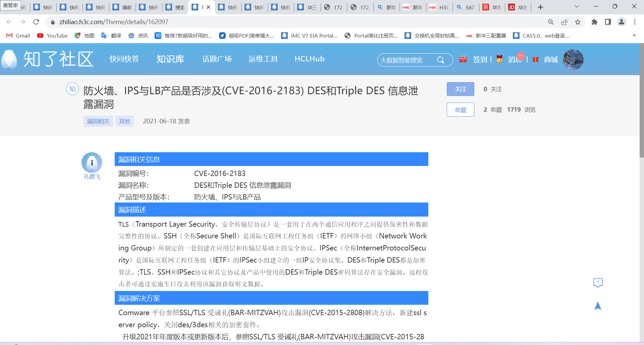This screenshot has height=345, width=644.
Task: Show hidden bookmarks overflow chevron
Action: [634, 35]
